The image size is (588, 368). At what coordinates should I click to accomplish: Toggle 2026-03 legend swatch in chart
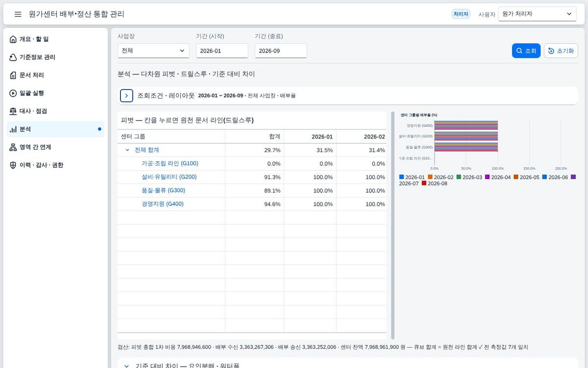click(459, 177)
